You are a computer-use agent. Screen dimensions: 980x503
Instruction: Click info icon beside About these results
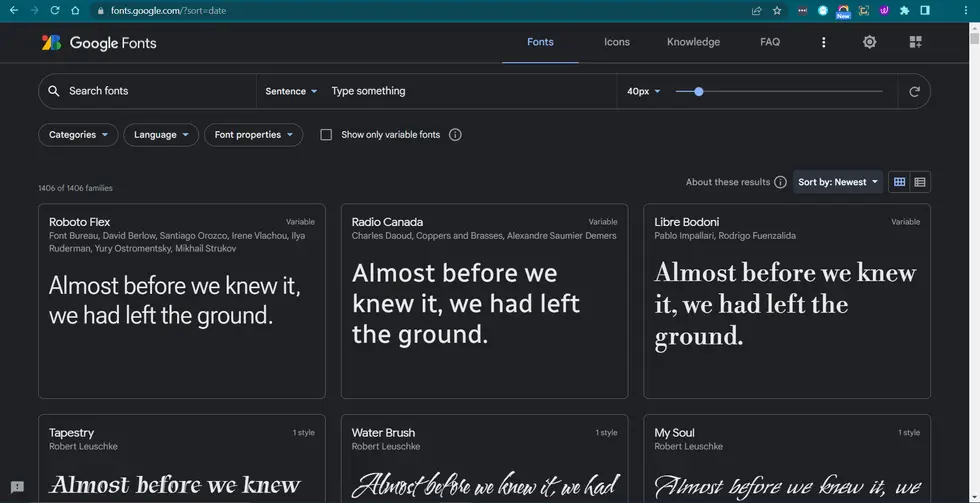click(780, 182)
